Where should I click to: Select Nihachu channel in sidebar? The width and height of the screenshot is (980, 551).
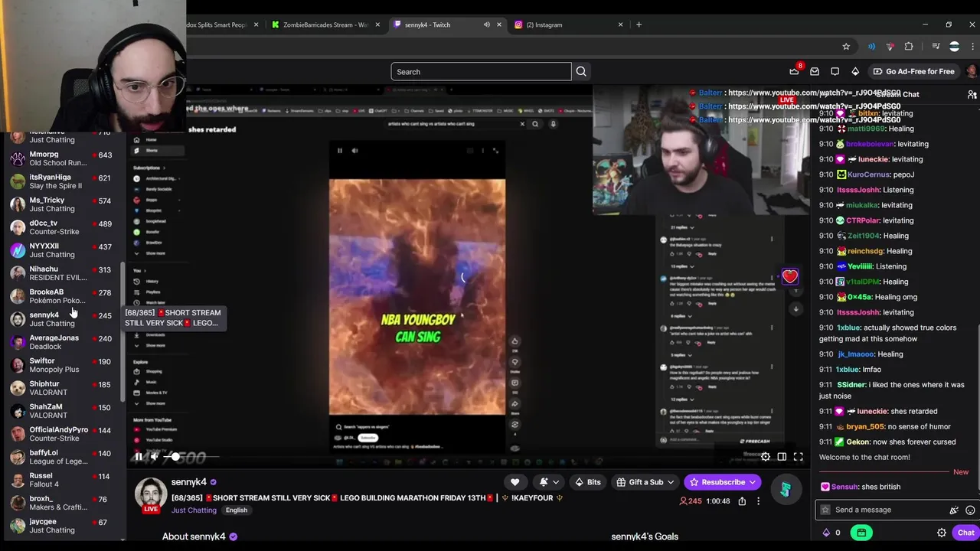61,273
